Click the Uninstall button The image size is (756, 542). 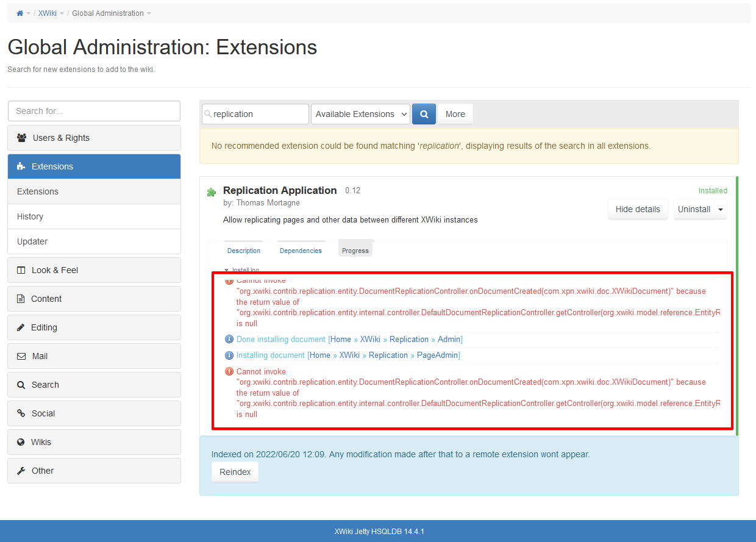(x=694, y=209)
